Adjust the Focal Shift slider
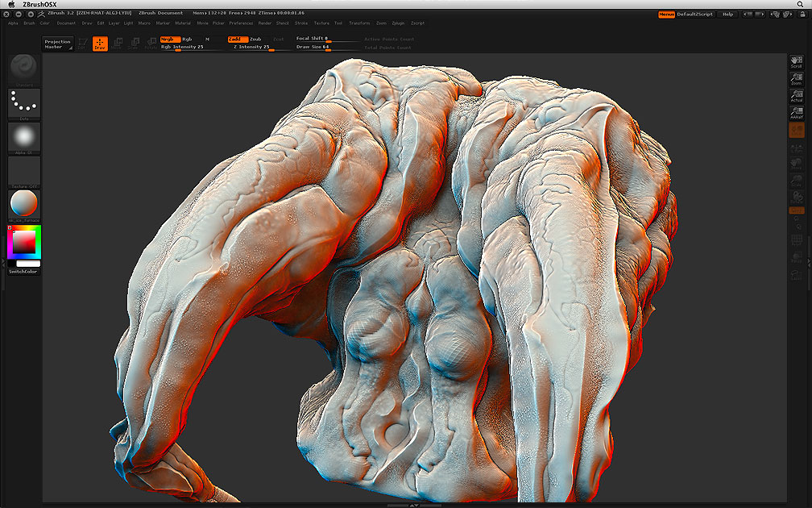The height and width of the screenshot is (508, 812). point(327,39)
